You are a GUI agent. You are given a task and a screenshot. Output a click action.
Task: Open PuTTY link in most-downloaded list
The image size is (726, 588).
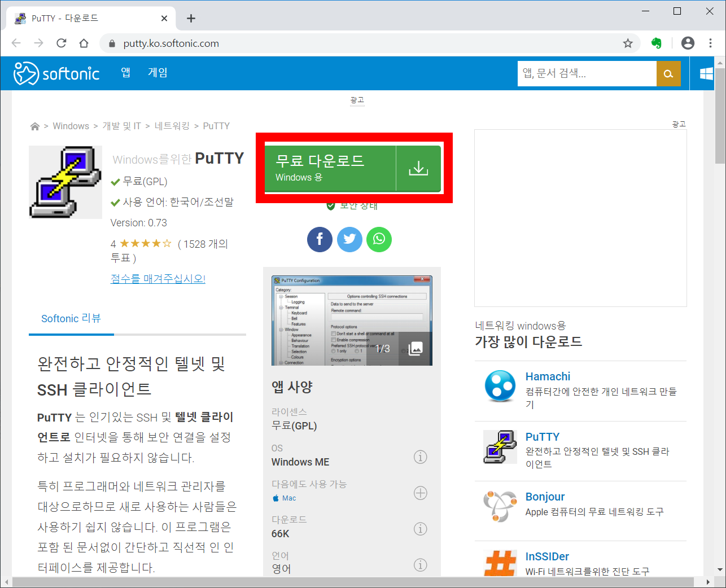(x=543, y=437)
